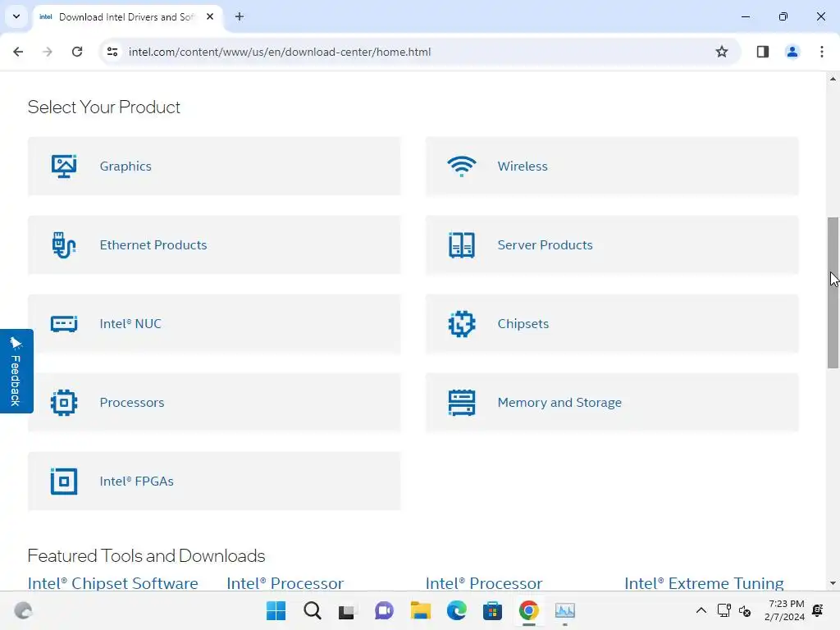
Task: Open Microsoft Store from taskbar
Action: 492,610
